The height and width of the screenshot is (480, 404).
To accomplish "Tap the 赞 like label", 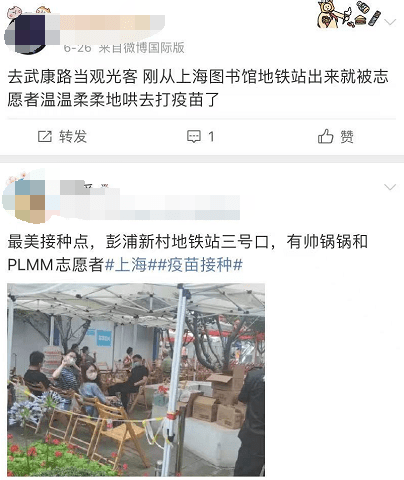I will click(347, 137).
